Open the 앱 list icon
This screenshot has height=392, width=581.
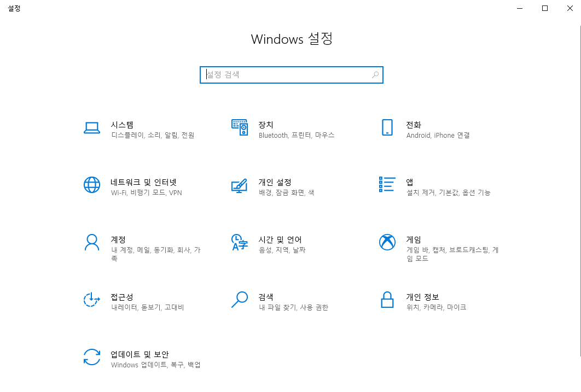point(387,184)
